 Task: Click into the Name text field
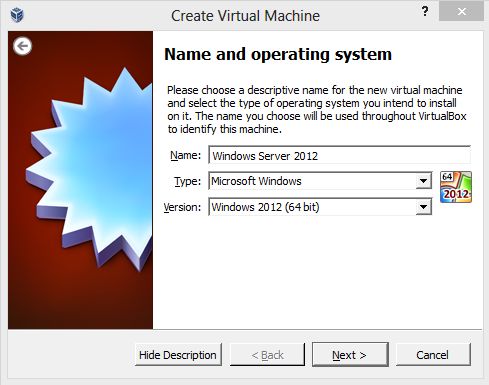pos(339,155)
